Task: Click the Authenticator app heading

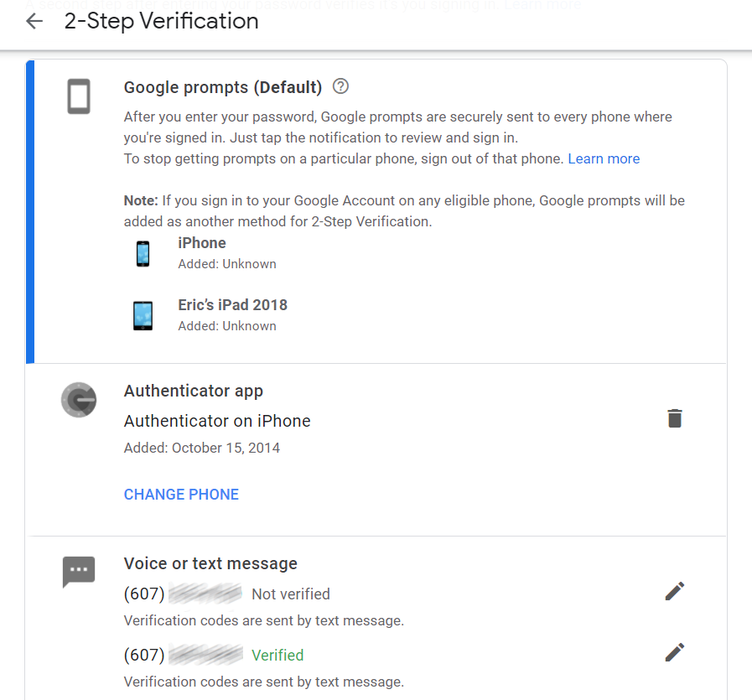Action: click(194, 391)
